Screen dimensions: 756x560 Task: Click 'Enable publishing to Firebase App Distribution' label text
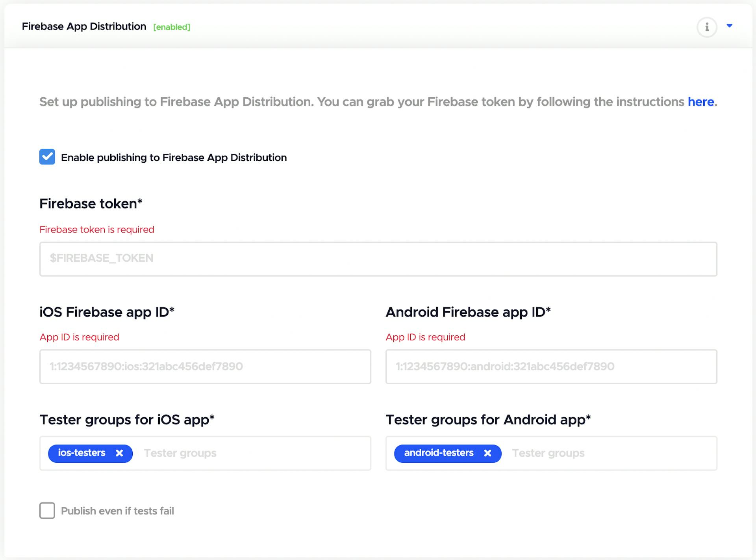[174, 158]
